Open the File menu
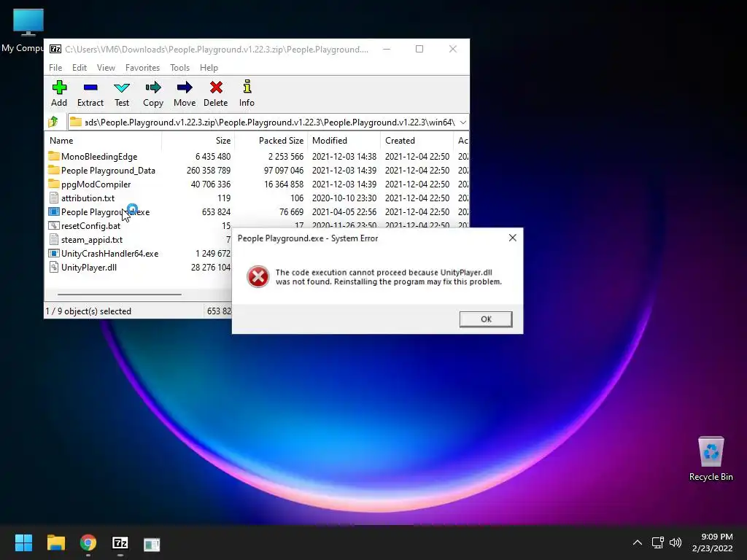This screenshot has width=747, height=560. (x=55, y=68)
